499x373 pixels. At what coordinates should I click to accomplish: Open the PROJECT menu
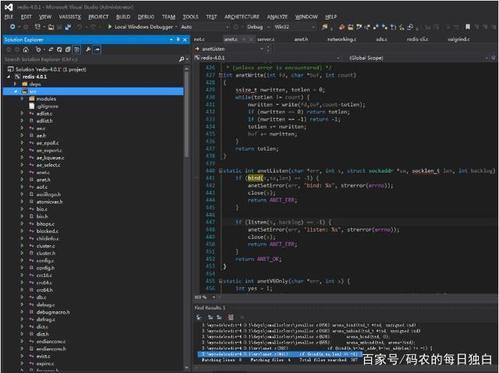click(98, 17)
